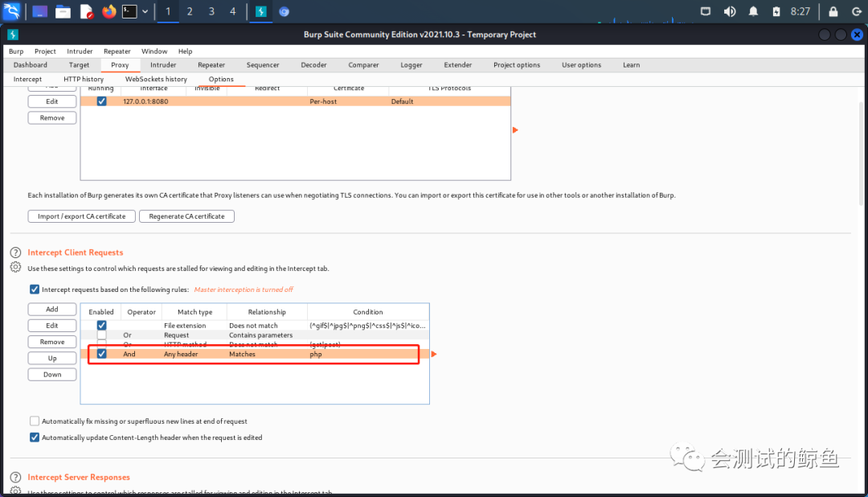Click Edit intercept rule button
868x497 pixels.
pyautogui.click(x=52, y=325)
